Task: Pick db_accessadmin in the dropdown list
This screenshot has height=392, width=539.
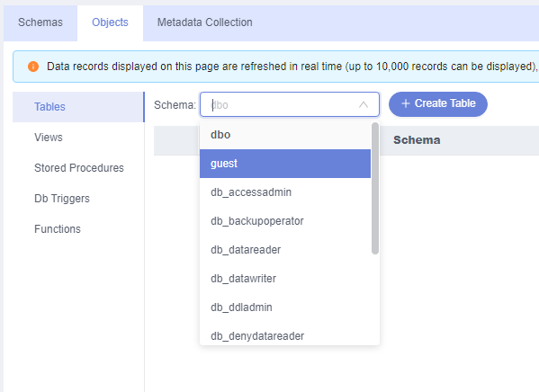Action: pos(285,192)
